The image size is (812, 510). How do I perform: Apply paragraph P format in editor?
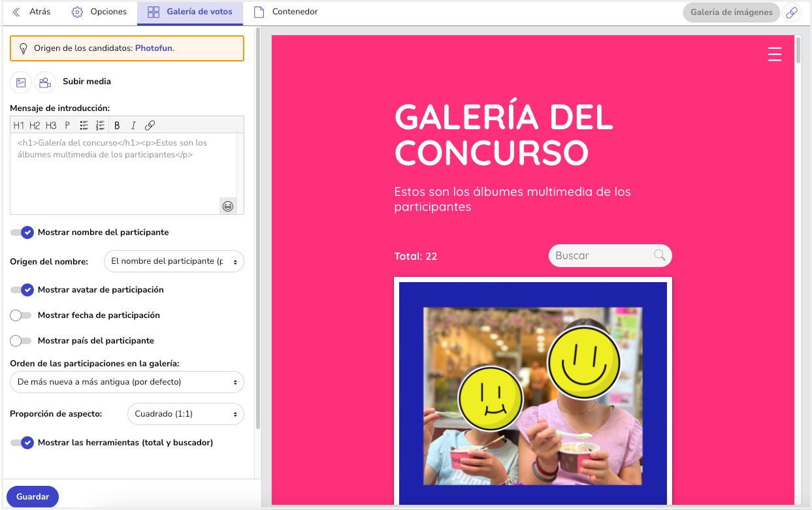(67, 125)
